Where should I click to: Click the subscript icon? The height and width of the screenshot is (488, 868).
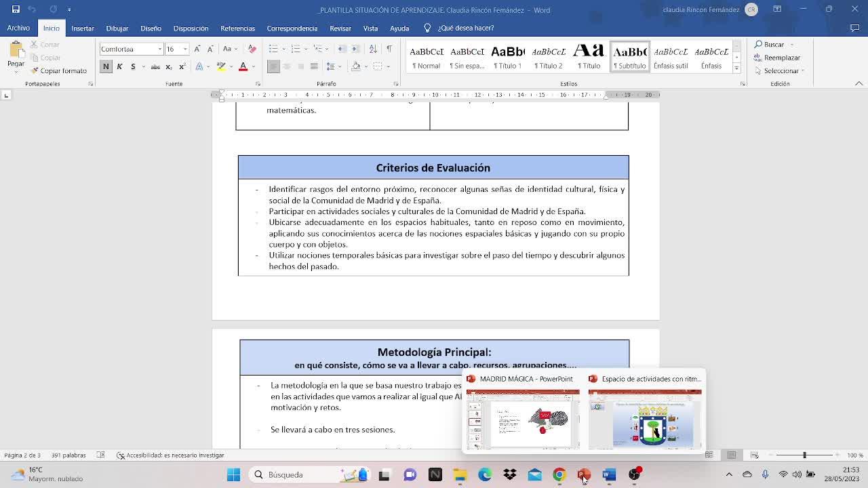tap(169, 66)
